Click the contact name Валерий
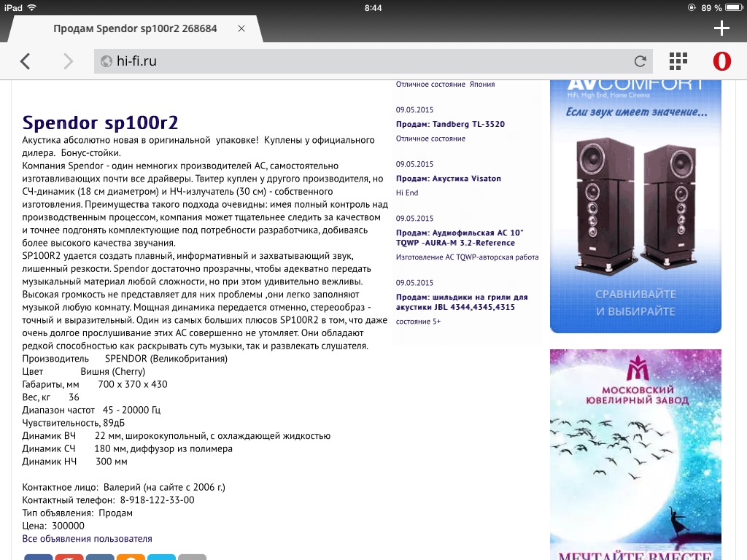The height and width of the screenshot is (560, 747). tap(122, 487)
